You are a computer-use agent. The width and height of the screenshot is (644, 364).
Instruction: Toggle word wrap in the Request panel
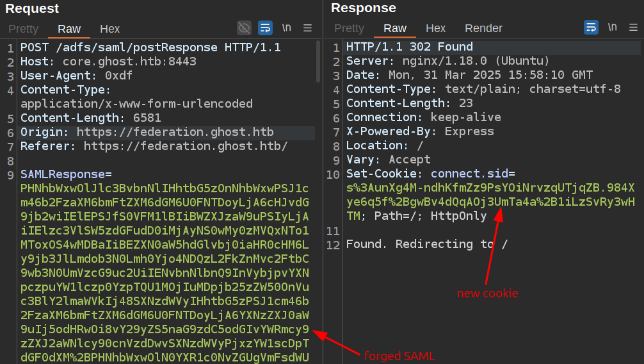pos(265,28)
